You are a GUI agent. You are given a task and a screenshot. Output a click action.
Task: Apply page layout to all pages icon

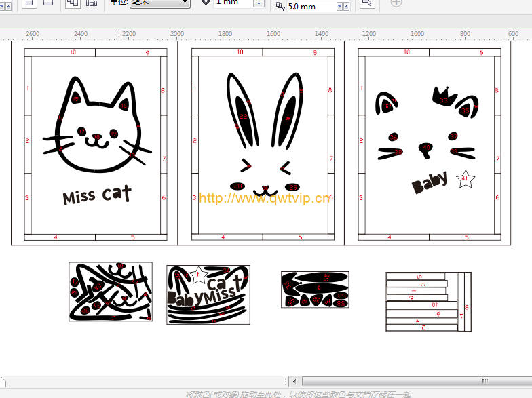coord(73,3)
